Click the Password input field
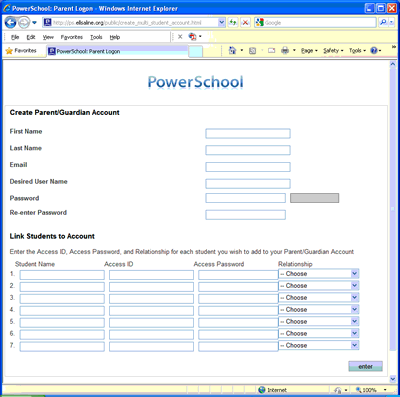400x397 pixels. click(245, 198)
